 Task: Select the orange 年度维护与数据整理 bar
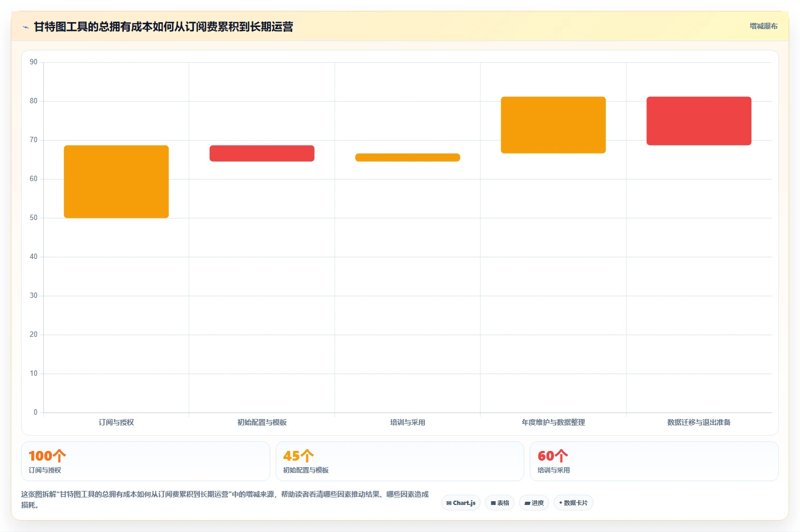553,125
